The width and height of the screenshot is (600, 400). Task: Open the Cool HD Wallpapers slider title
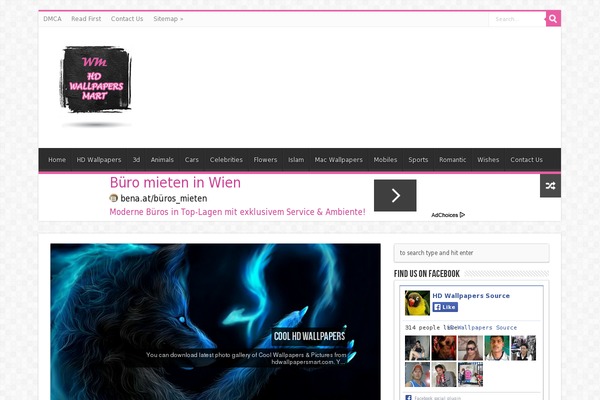click(x=310, y=336)
